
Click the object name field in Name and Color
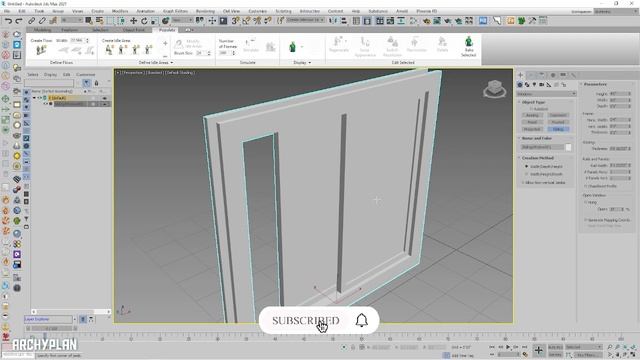542,147
